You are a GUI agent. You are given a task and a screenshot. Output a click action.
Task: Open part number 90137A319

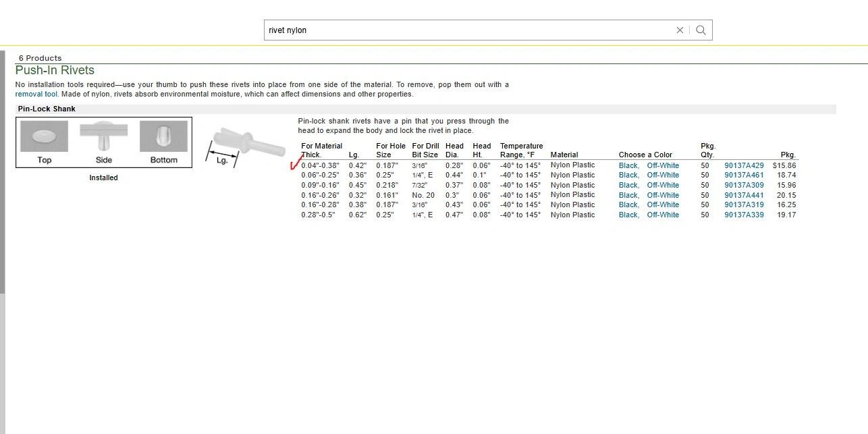pyautogui.click(x=744, y=205)
